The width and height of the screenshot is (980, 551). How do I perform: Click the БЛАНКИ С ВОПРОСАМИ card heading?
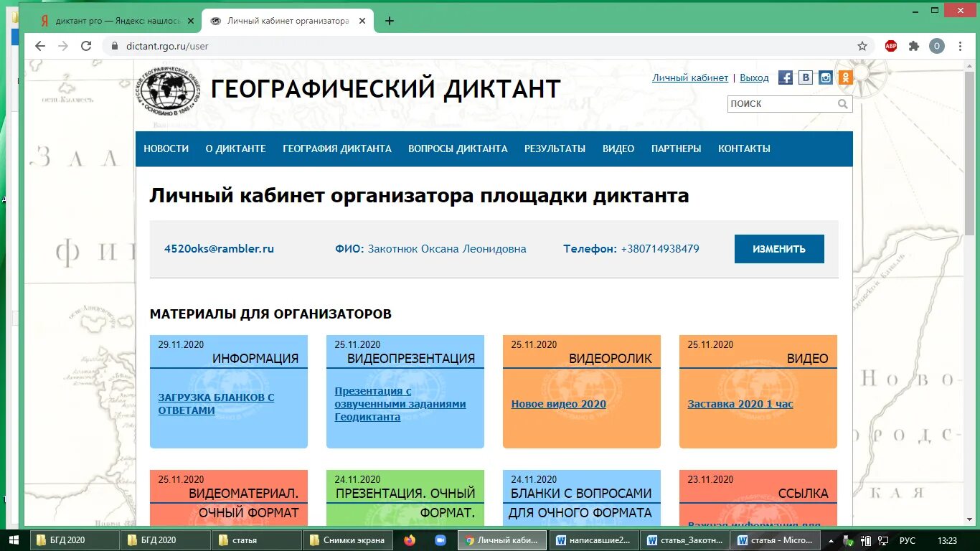tap(581, 494)
